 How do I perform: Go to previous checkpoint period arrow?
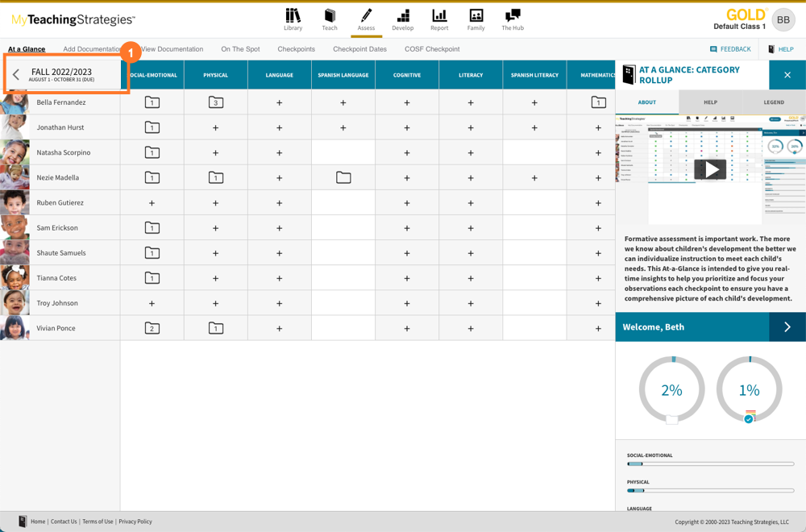tap(16, 75)
